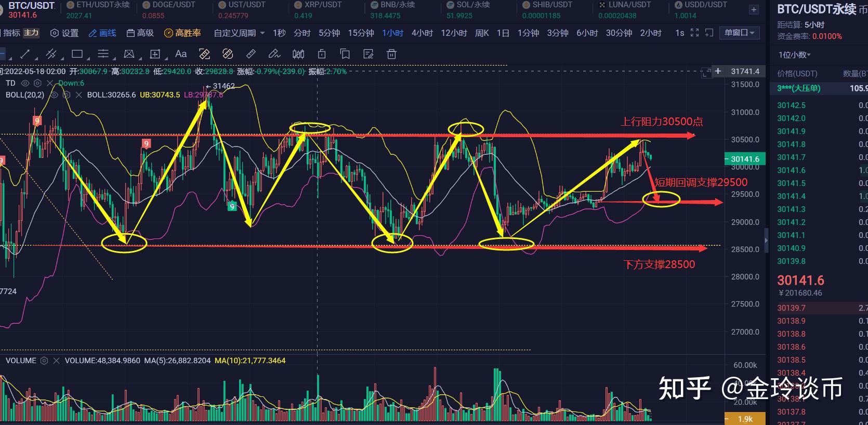
Task: Pick the framed ruler measure tool
Action: [x=204, y=54]
